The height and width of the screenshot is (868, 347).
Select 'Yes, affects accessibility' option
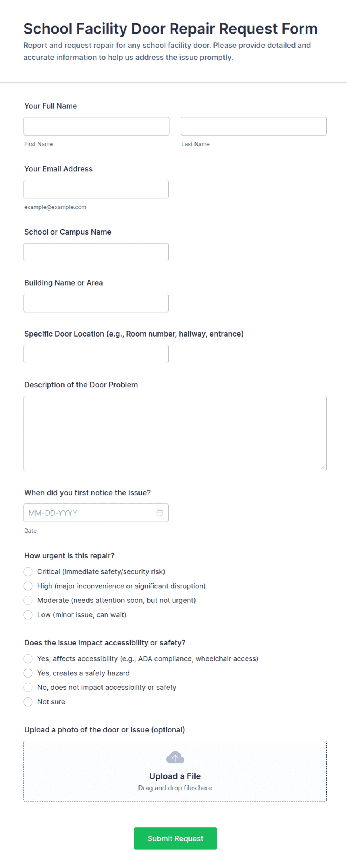click(x=28, y=658)
